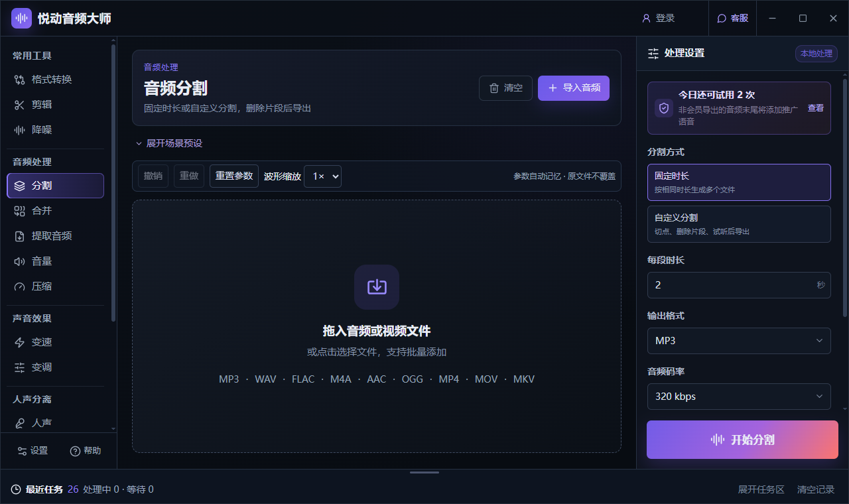Open the 输出格式 MP3 dropdown
This screenshot has width=849, height=504.
tap(739, 341)
